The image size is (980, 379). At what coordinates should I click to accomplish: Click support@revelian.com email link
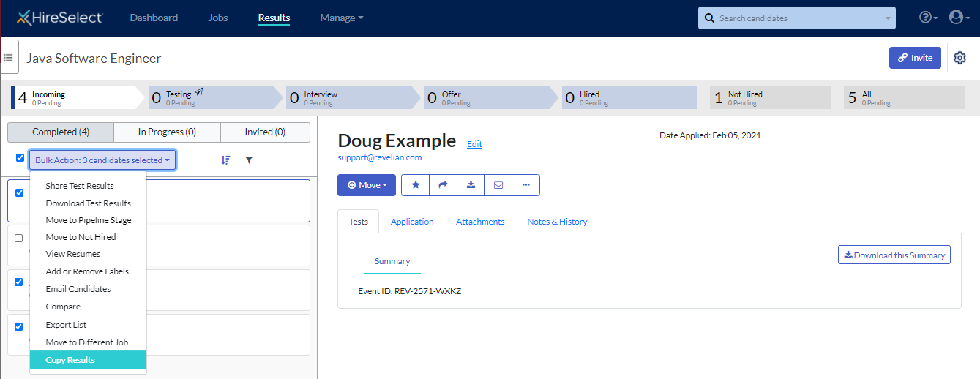click(380, 157)
